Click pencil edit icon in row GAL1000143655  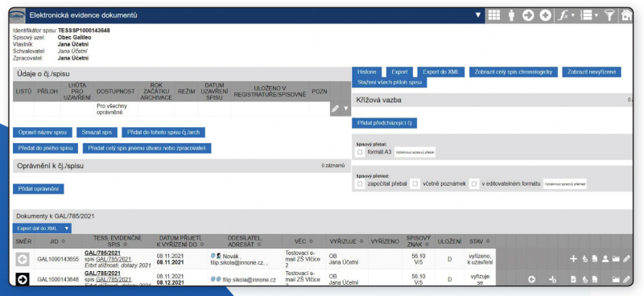click(626, 259)
